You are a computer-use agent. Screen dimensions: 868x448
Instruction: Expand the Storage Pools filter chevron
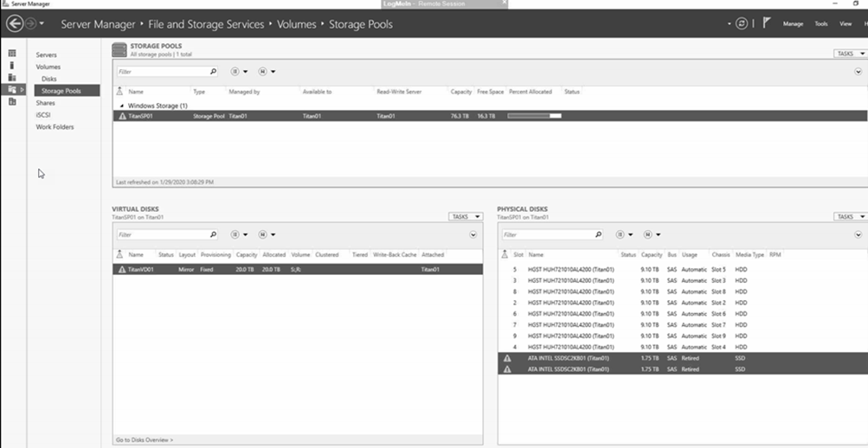858,71
